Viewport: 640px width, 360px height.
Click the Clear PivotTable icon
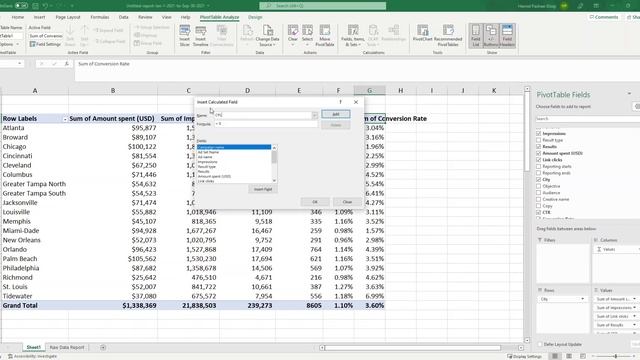point(293,36)
